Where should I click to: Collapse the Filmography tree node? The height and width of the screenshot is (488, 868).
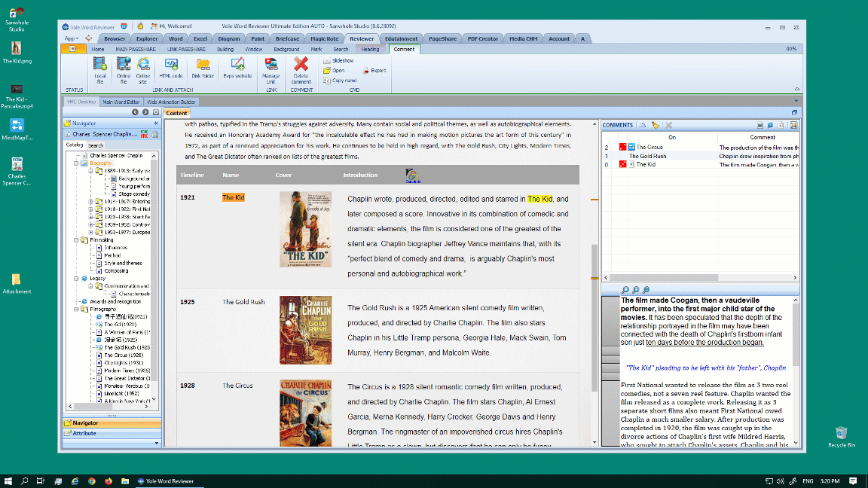coord(76,309)
